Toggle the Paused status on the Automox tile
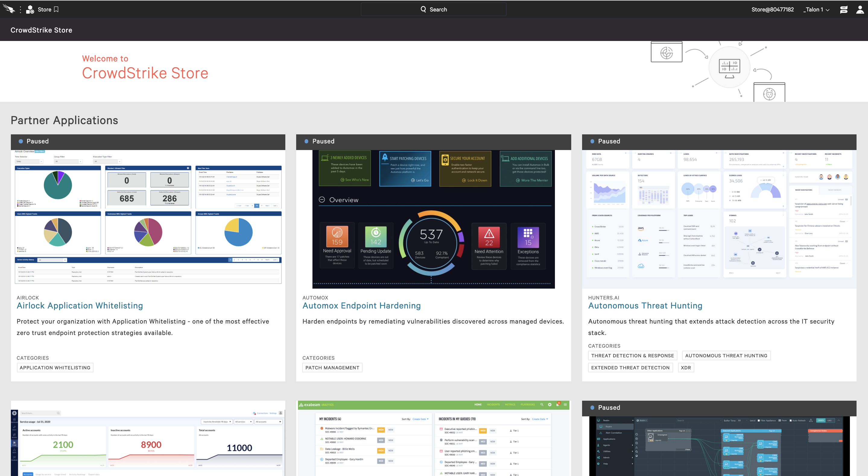Image resolution: width=868 pixels, height=476 pixels. click(307, 141)
